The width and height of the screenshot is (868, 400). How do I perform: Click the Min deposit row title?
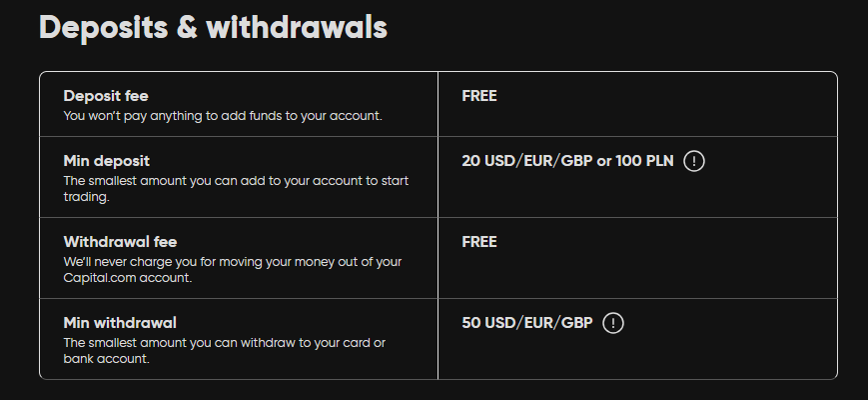point(106,161)
